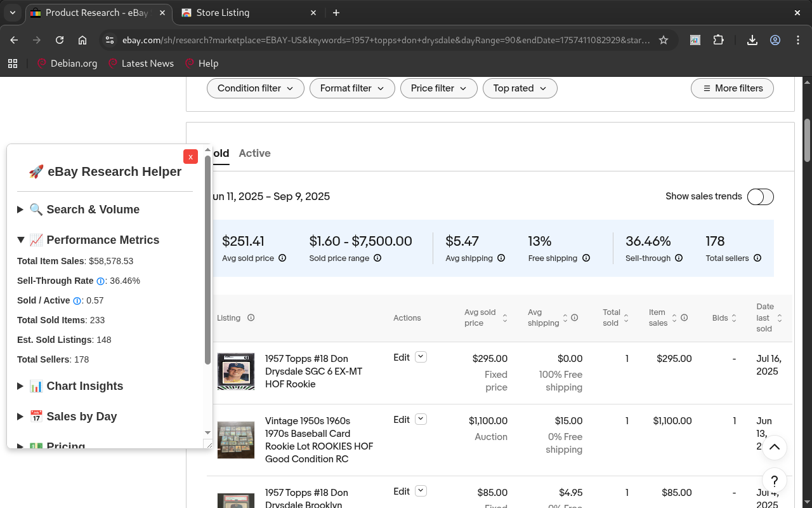Click info icon for Total sellers summary
Viewport: 812px width, 508px height.
[757, 258]
